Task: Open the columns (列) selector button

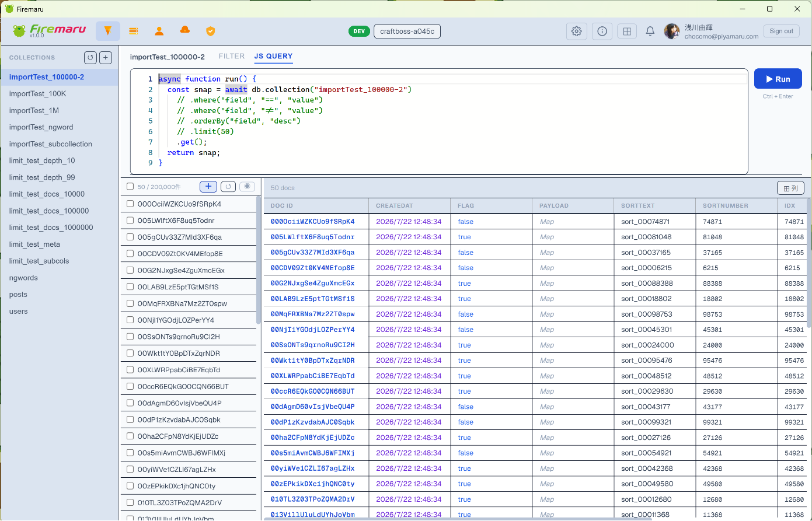Action: 790,188
